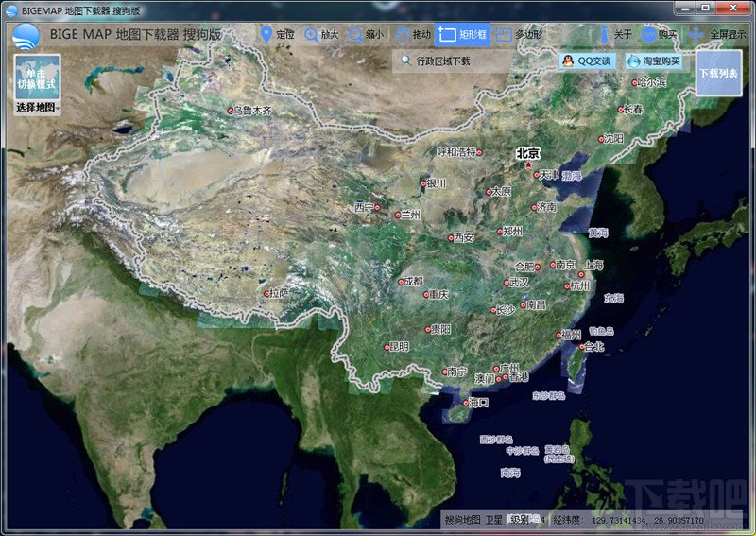756x536 pixels.
Task: Click the BIGEMAP globe logo
Action: [x=26, y=37]
